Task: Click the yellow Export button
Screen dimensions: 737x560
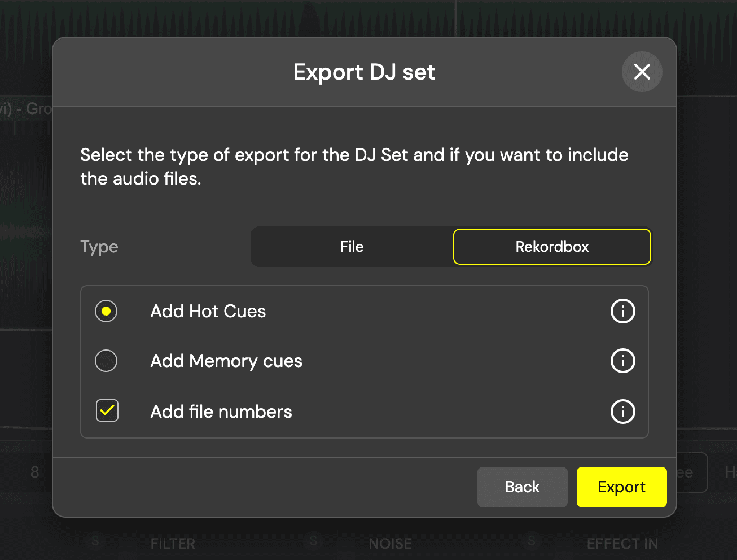Action: pos(621,487)
